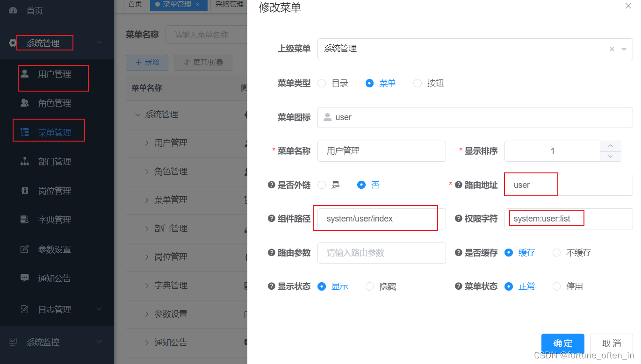The image size is (641, 364).
Task: Click the 首页 dashboard icon in sidebar
Action: pyautogui.click(x=13, y=10)
